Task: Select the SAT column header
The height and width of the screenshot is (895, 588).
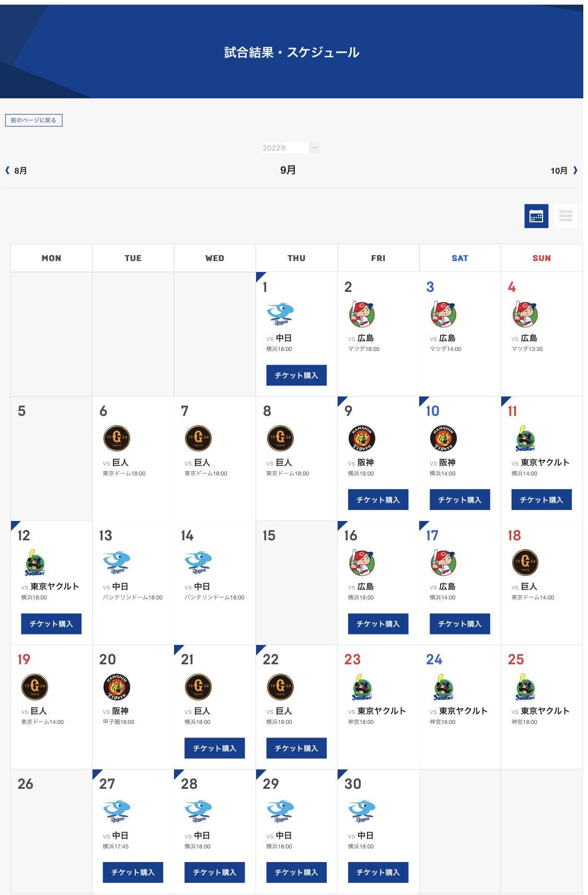Action: 459,258
